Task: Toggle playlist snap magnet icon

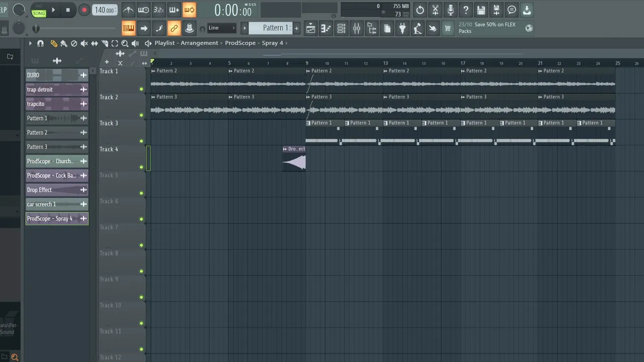Action: point(40,43)
